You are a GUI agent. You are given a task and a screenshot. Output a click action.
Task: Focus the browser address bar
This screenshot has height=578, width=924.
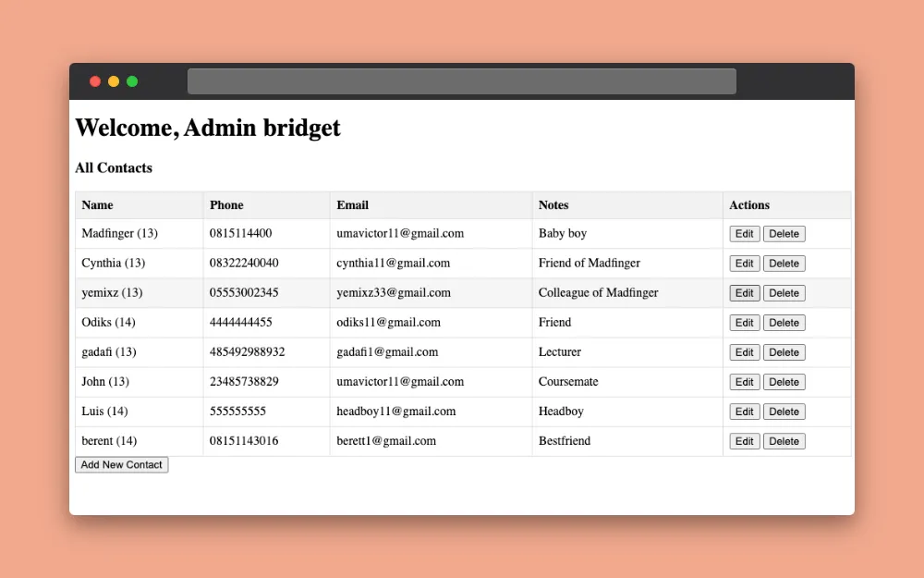click(461, 81)
